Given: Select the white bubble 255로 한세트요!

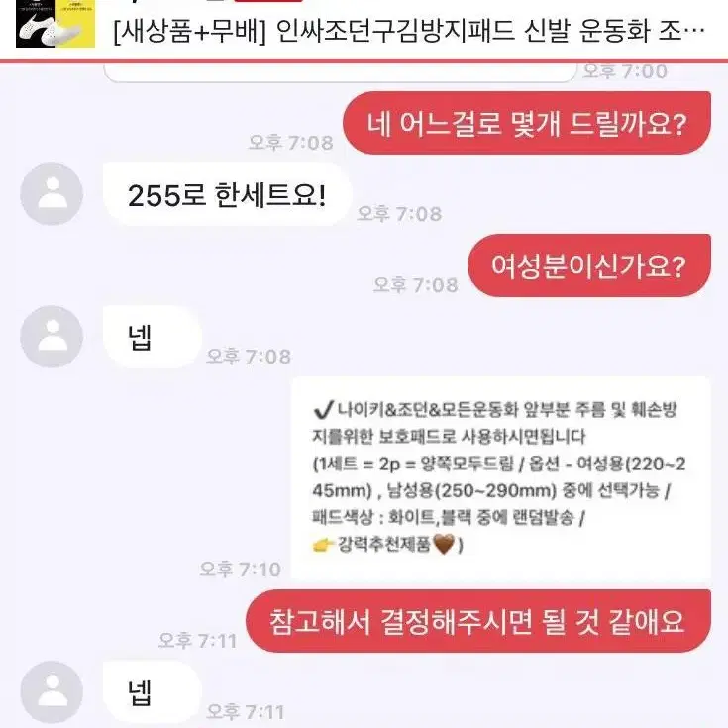Looking at the screenshot, I should 227,194.
